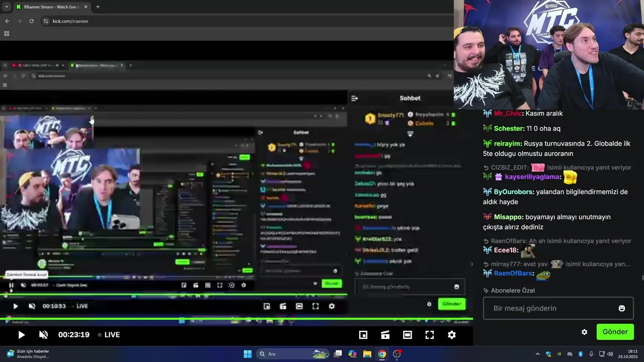Image resolution: width=644 pixels, height=362 pixels.
Task: Click the gold coins emote by kayseriliyaglama
Action: click(570, 177)
